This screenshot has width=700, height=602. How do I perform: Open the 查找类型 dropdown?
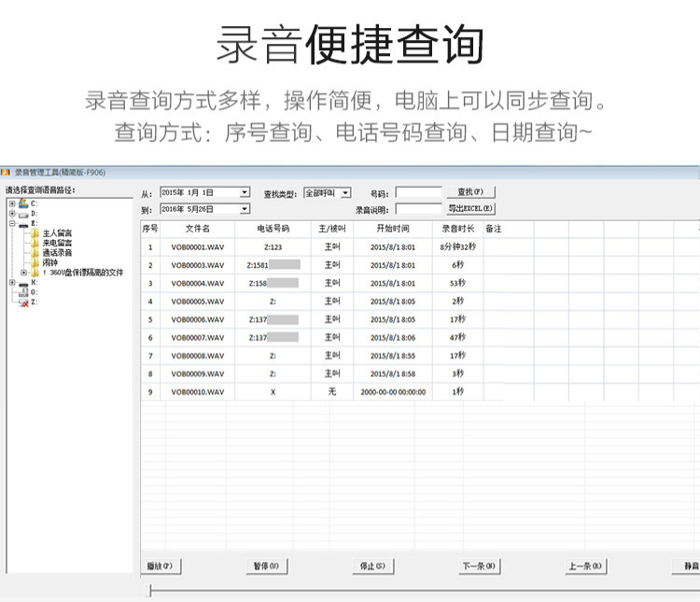tap(345, 193)
